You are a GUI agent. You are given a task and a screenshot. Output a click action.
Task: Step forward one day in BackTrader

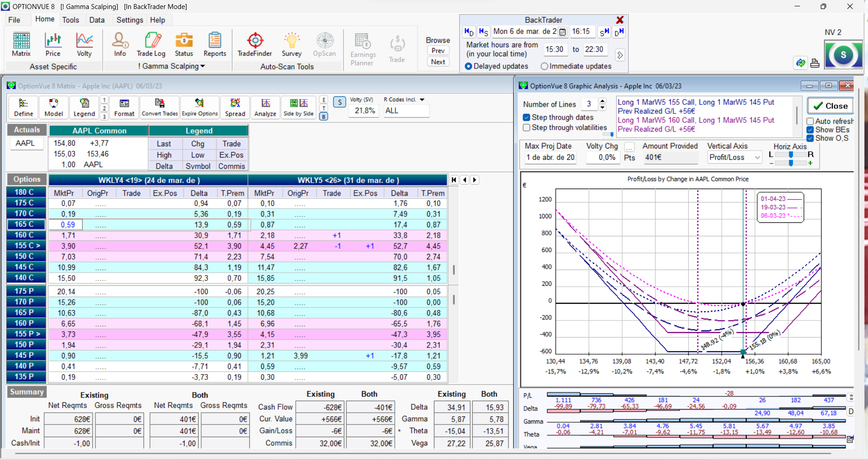pos(619,32)
